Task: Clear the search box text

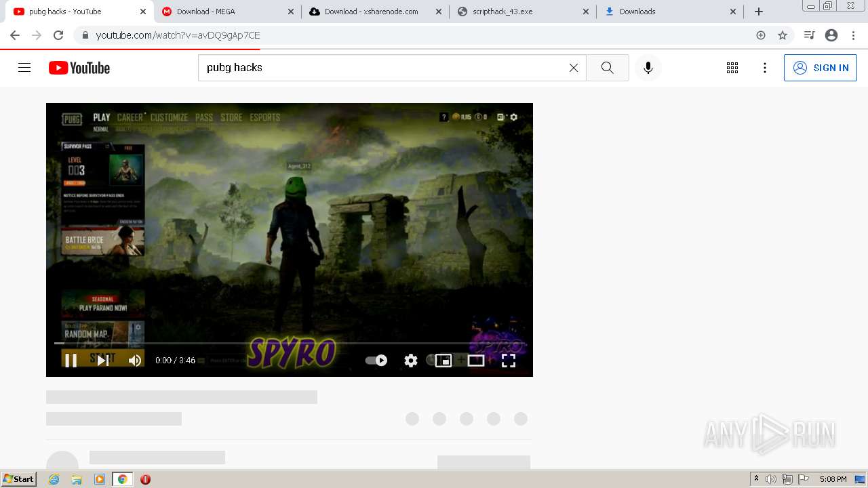Action: point(574,68)
